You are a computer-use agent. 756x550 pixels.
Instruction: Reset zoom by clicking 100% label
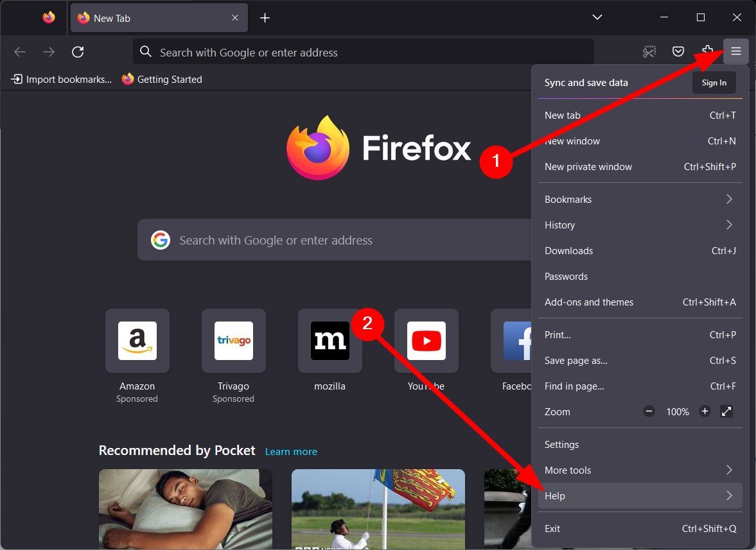(678, 412)
